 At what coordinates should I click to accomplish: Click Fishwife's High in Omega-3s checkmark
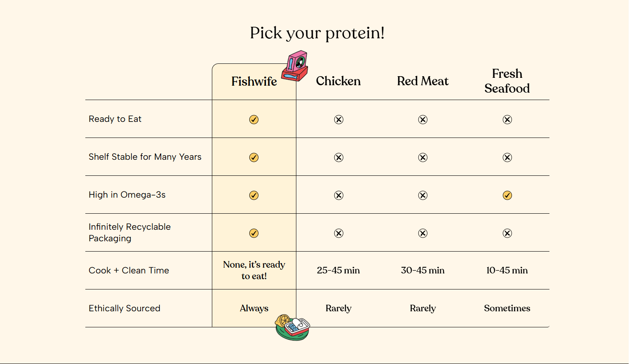254,195
